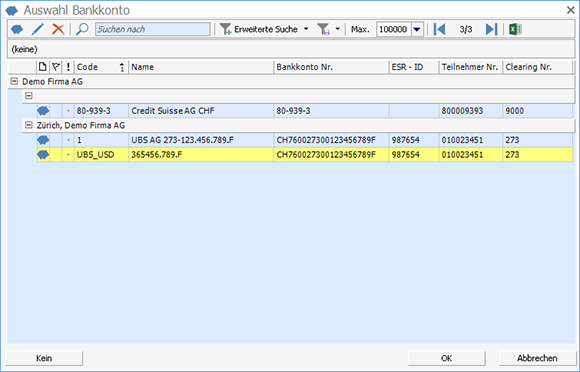580x372 pixels.
Task: Click Demo Firma AG group label
Action: point(52,81)
